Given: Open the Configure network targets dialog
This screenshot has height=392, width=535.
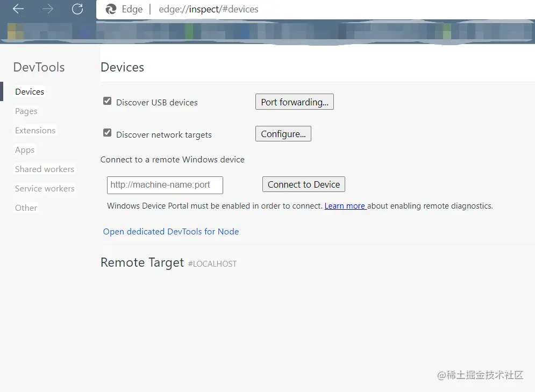Looking at the screenshot, I should click(283, 134).
